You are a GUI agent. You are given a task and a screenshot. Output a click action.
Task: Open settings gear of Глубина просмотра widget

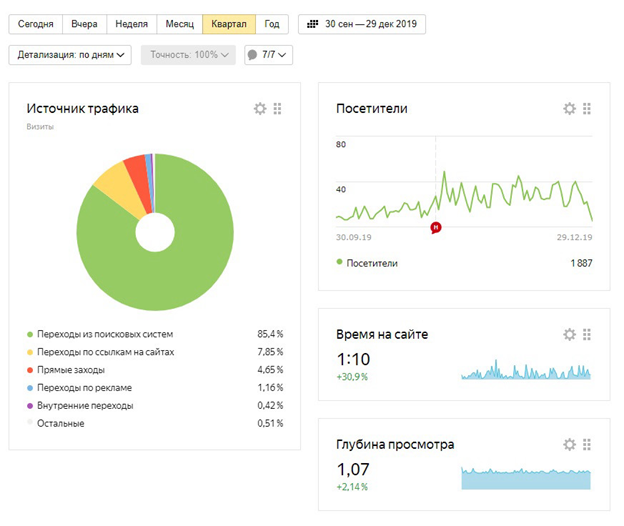click(x=569, y=444)
